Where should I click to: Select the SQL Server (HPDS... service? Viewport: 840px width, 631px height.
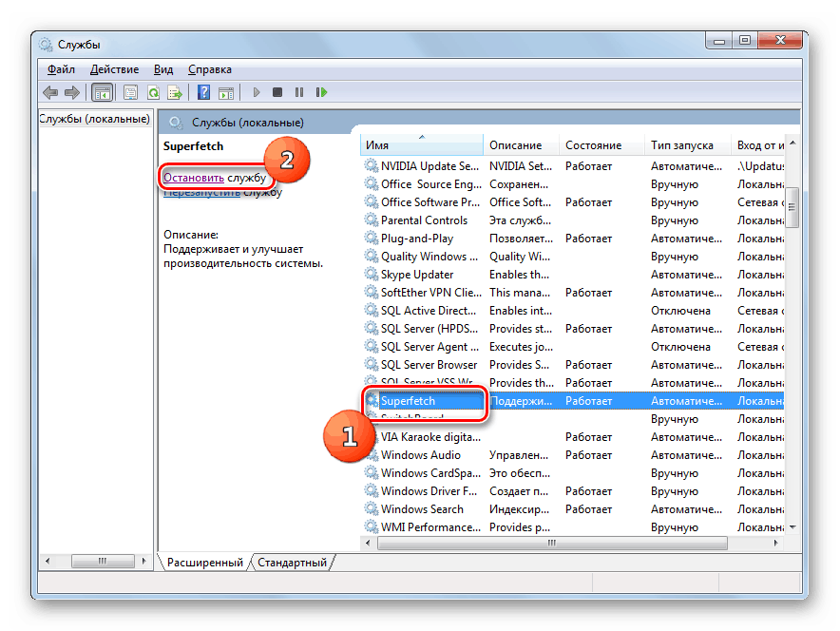tap(573, 329)
